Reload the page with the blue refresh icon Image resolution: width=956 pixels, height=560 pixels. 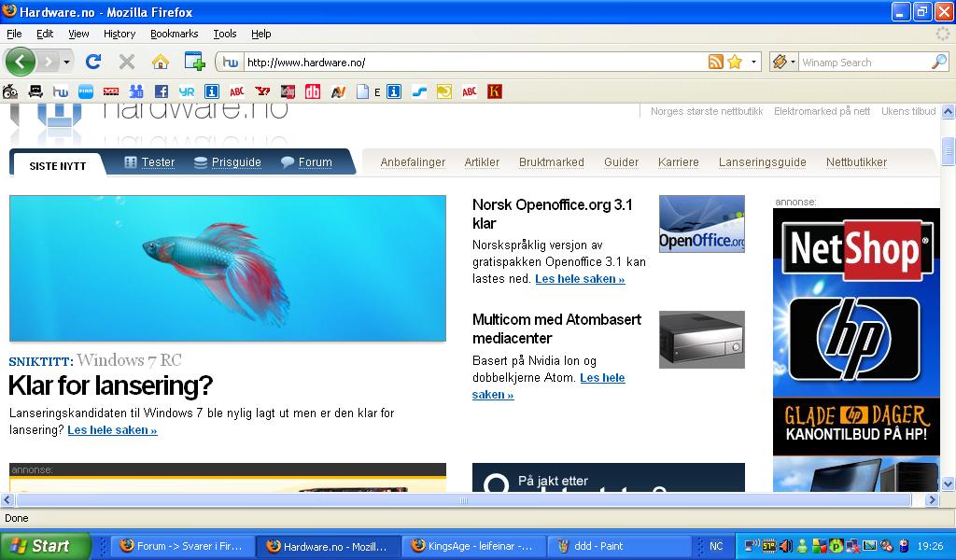tap(92, 62)
